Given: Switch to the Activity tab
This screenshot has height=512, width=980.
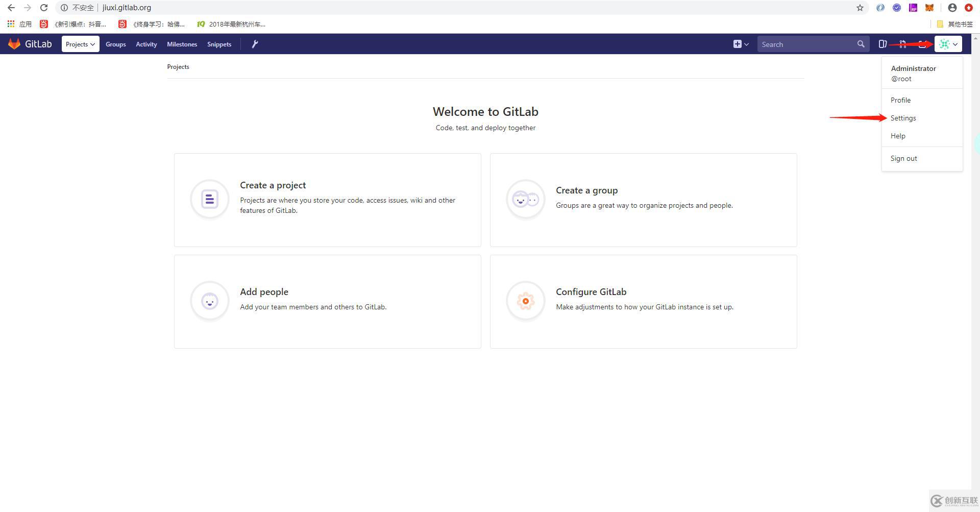Looking at the screenshot, I should pyautogui.click(x=146, y=44).
